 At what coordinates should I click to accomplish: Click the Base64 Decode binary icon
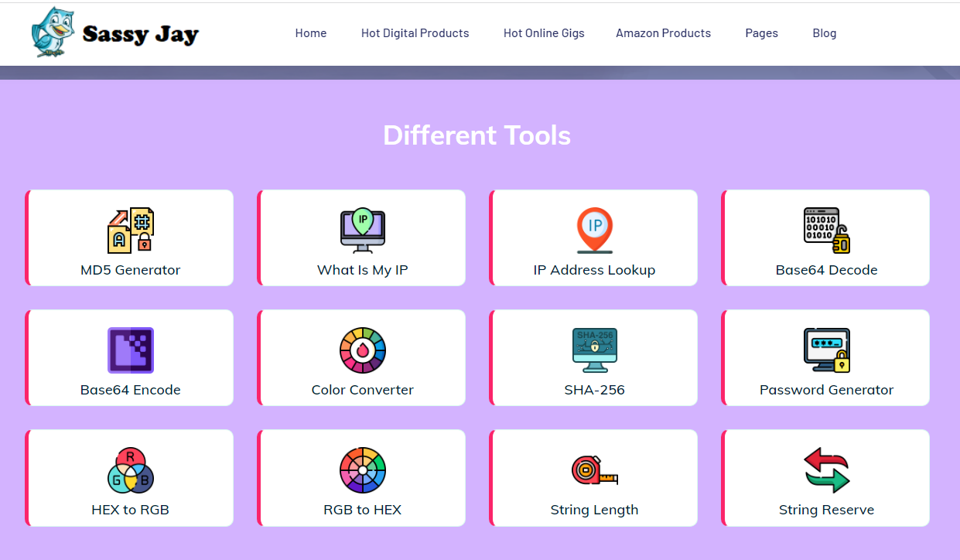pos(826,230)
